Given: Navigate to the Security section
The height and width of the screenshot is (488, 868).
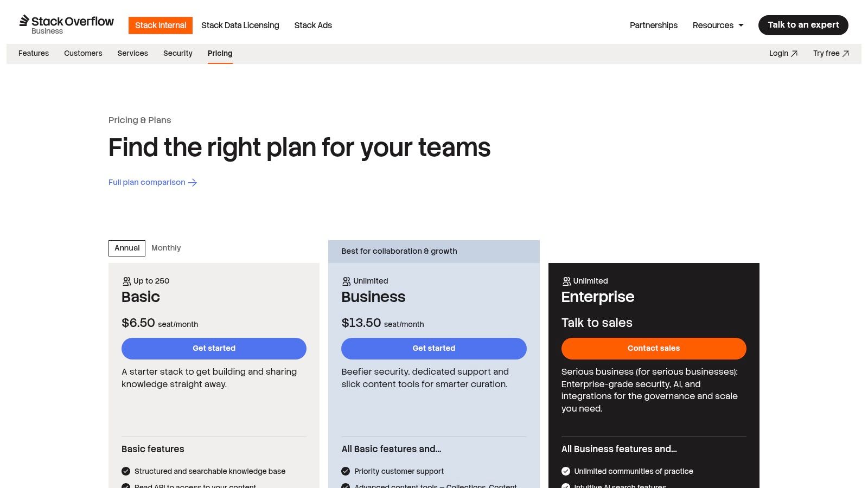Looking at the screenshot, I should click(177, 53).
